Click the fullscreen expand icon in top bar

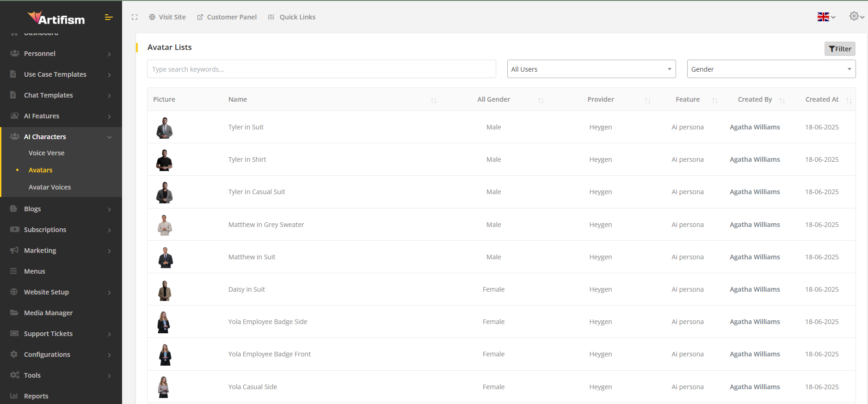tap(135, 17)
